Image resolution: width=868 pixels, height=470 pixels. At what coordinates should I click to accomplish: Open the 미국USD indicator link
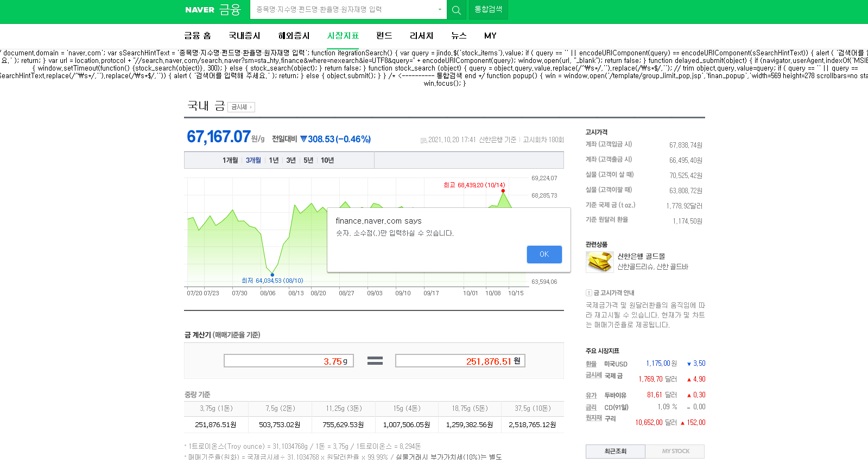pyautogui.click(x=616, y=364)
